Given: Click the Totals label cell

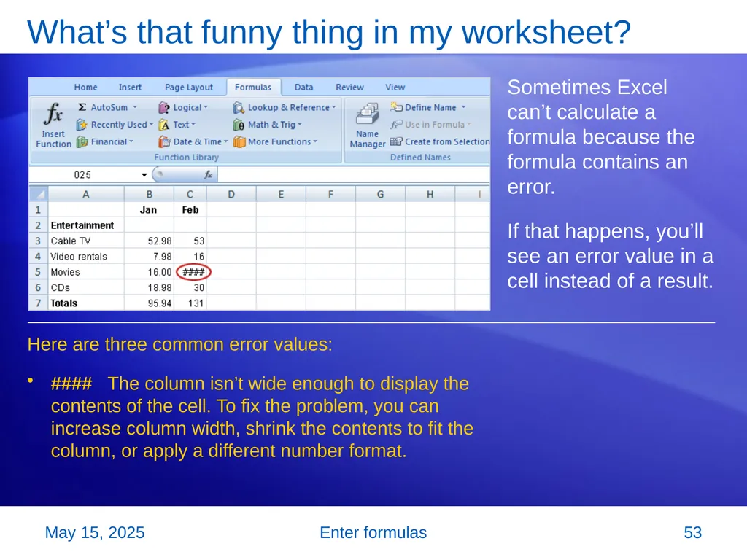Looking at the screenshot, I should pyautogui.click(x=86, y=303).
